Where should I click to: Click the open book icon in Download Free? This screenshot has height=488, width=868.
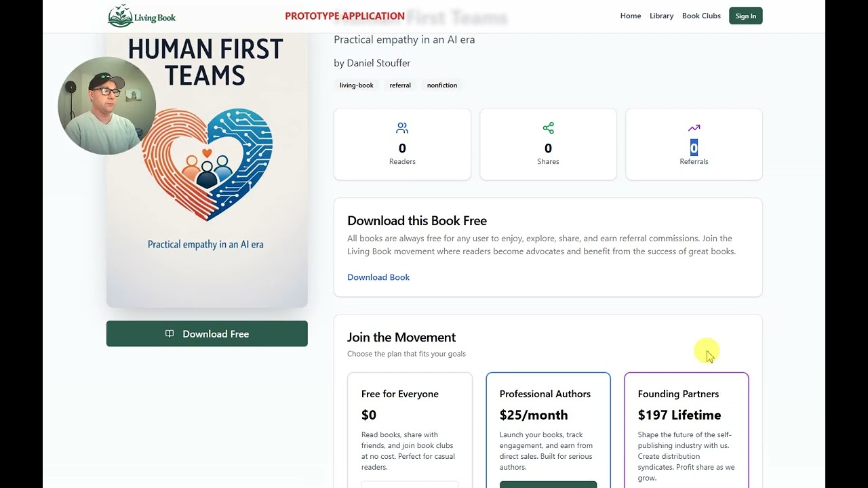(x=170, y=333)
